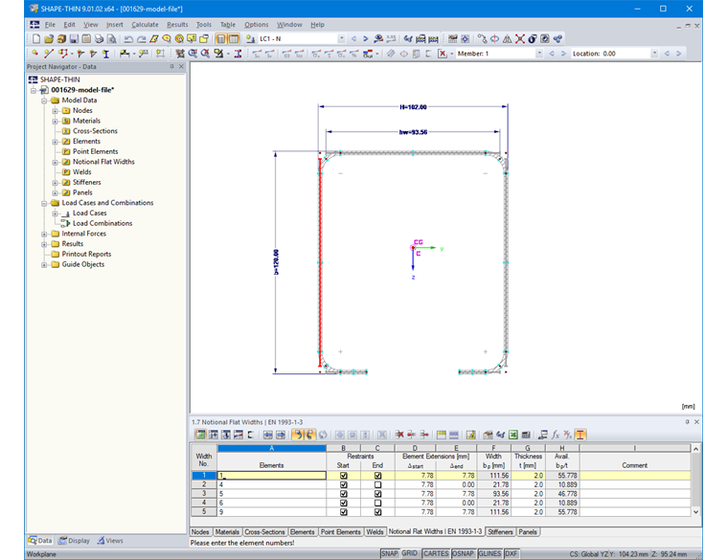Image resolution: width=728 pixels, height=560 pixels.
Task: Click the rotate view icon
Action: point(495,39)
